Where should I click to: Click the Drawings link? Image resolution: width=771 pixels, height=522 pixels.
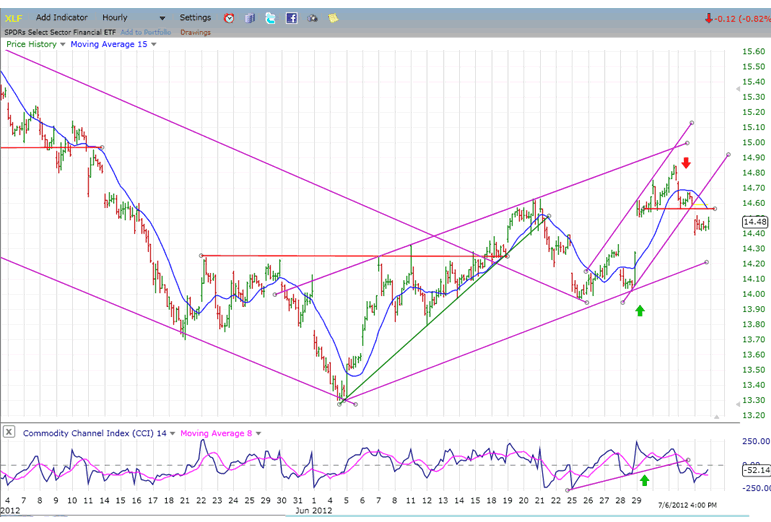pyautogui.click(x=195, y=32)
